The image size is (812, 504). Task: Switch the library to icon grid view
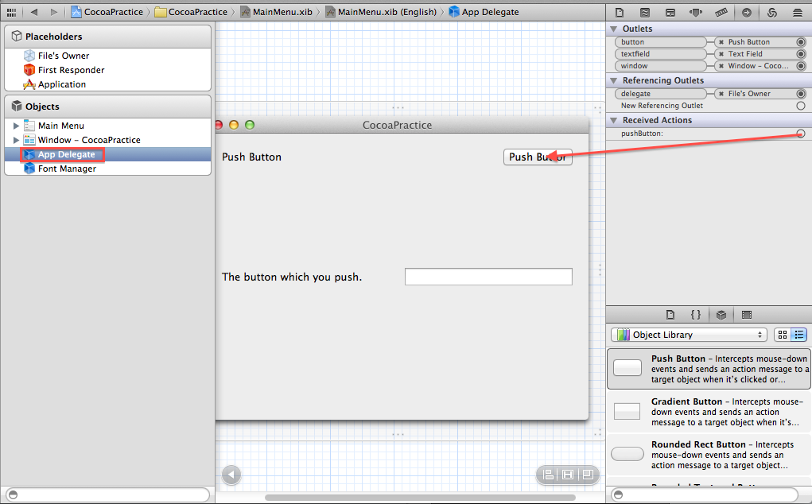[783, 335]
